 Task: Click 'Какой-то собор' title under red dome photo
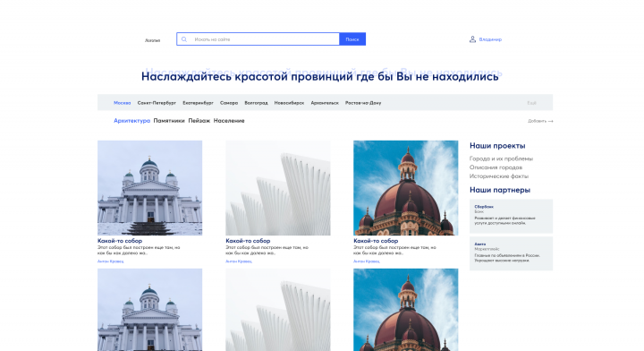(376, 241)
